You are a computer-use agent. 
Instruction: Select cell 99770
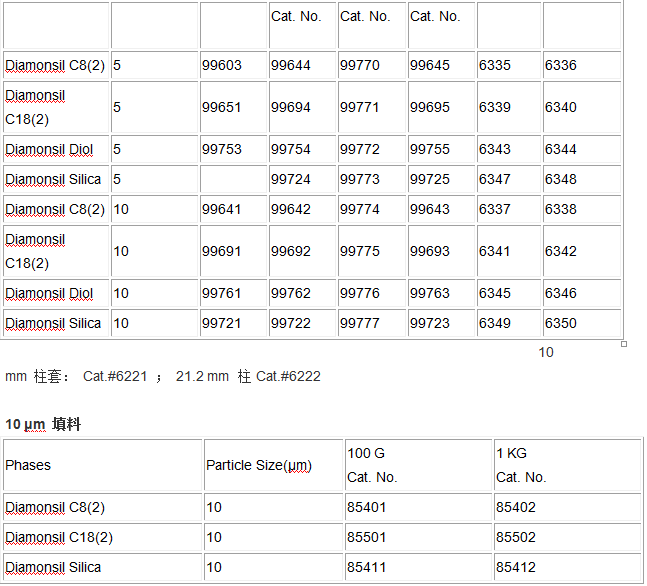tap(372, 65)
